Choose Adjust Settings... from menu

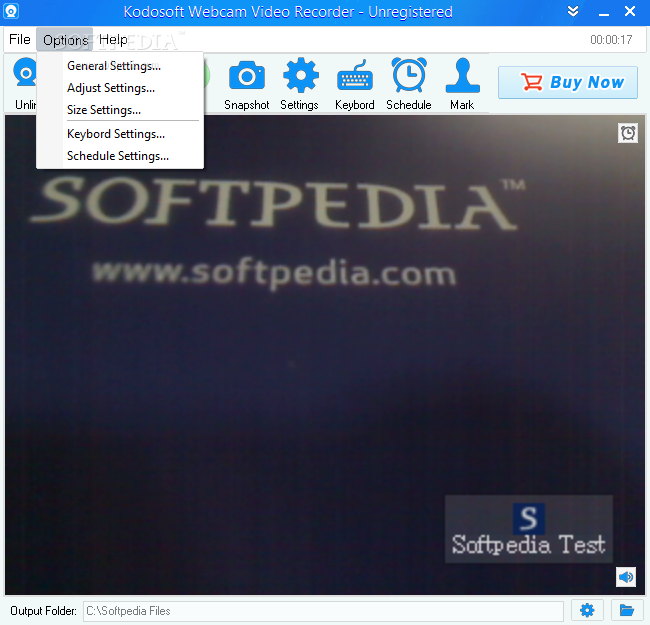pyautogui.click(x=120, y=88)
